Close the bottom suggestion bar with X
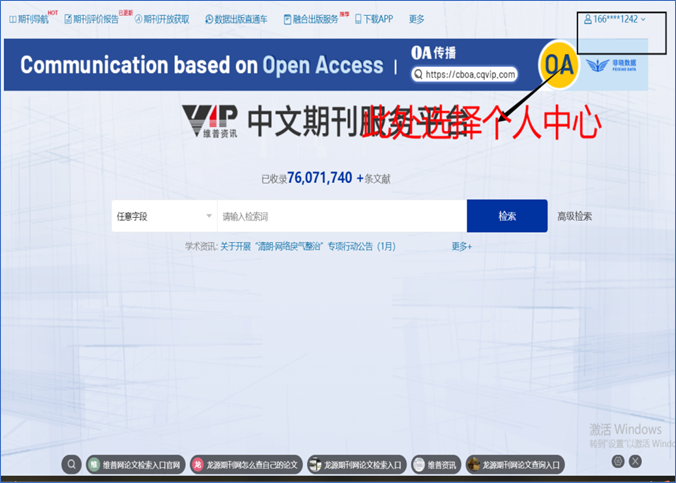 [x=635, y=461]
